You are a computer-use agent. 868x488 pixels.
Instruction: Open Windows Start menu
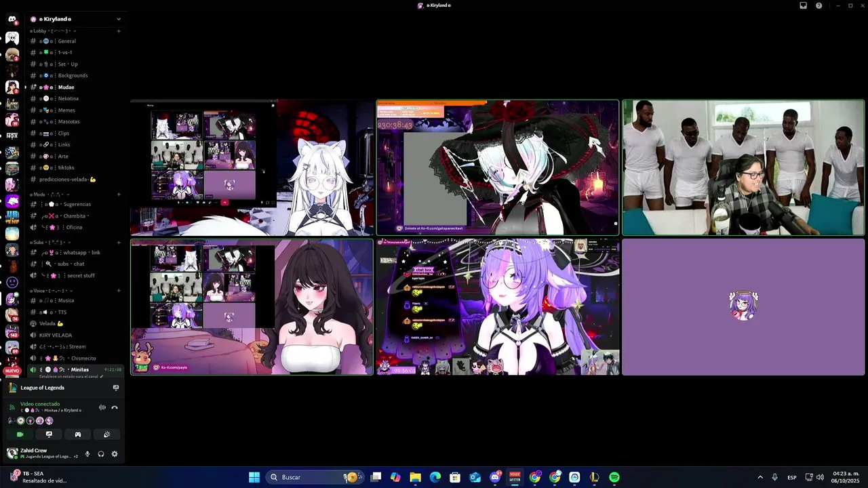tap(254, 477)
